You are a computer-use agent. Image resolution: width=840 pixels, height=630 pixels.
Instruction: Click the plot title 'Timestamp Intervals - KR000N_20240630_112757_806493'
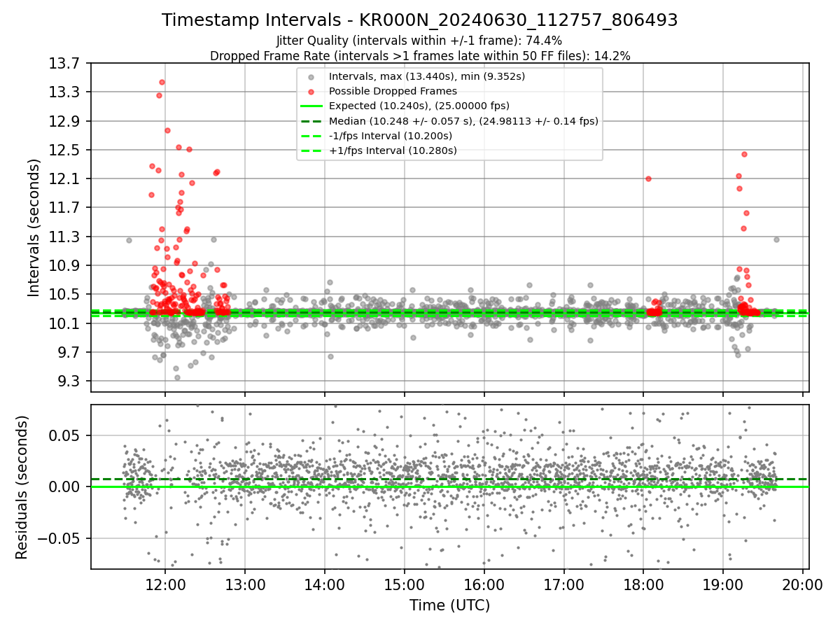[x=420, y=20]
